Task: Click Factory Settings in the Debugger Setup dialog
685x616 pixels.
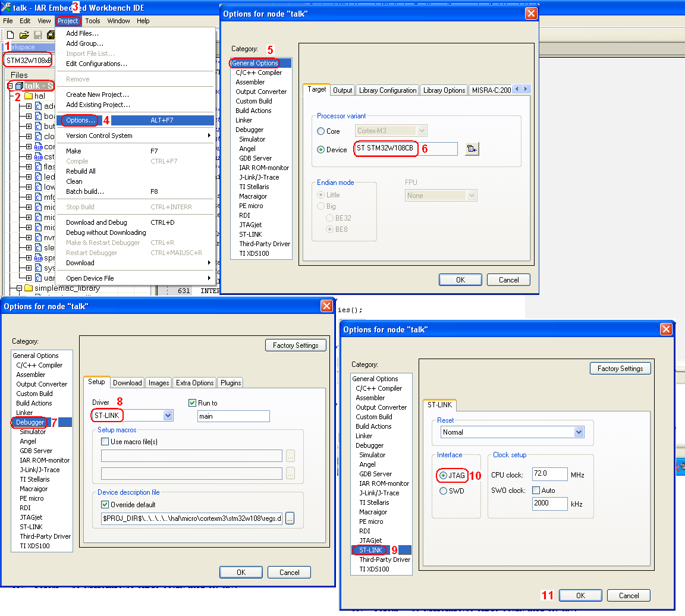Action: tap(296, 345)
